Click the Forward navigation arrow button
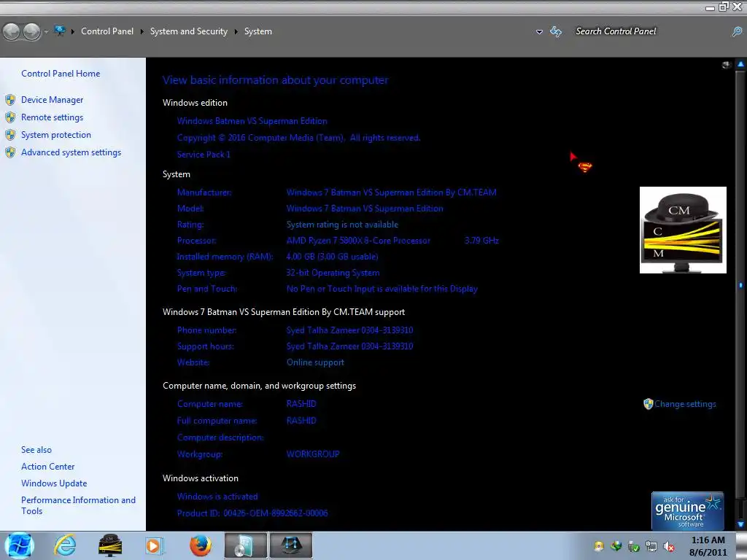The height and width of the screenshot is (560, 747). click(x=32, y=32)
